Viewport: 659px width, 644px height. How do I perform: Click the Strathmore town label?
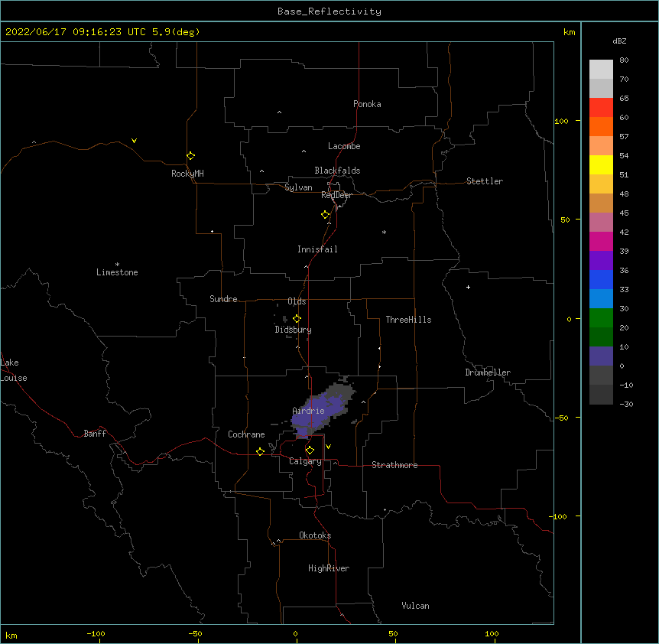(394, 465)
